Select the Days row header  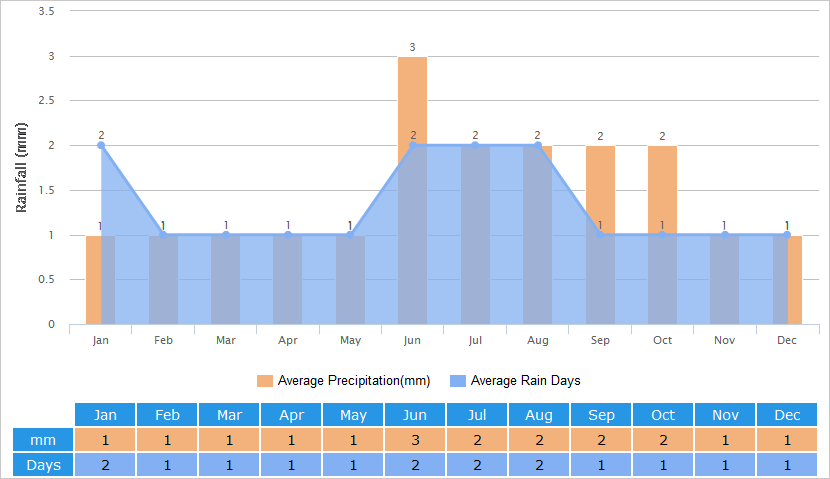tap(43, 465)
